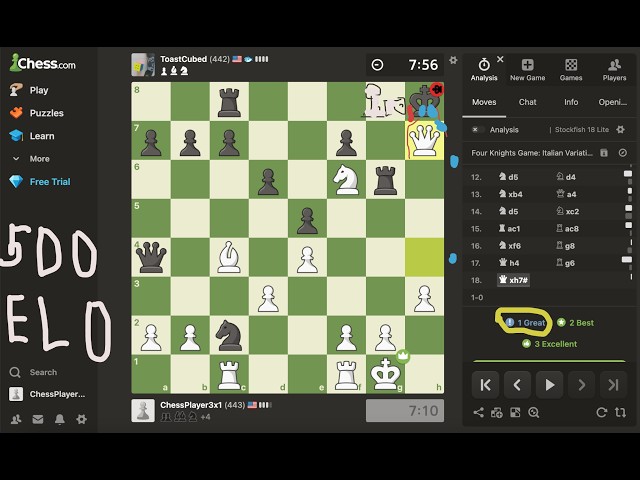Toggle the Analysis switch on
Image resolution: width=640 pixels, height=480 pixels.
[478, 130]
